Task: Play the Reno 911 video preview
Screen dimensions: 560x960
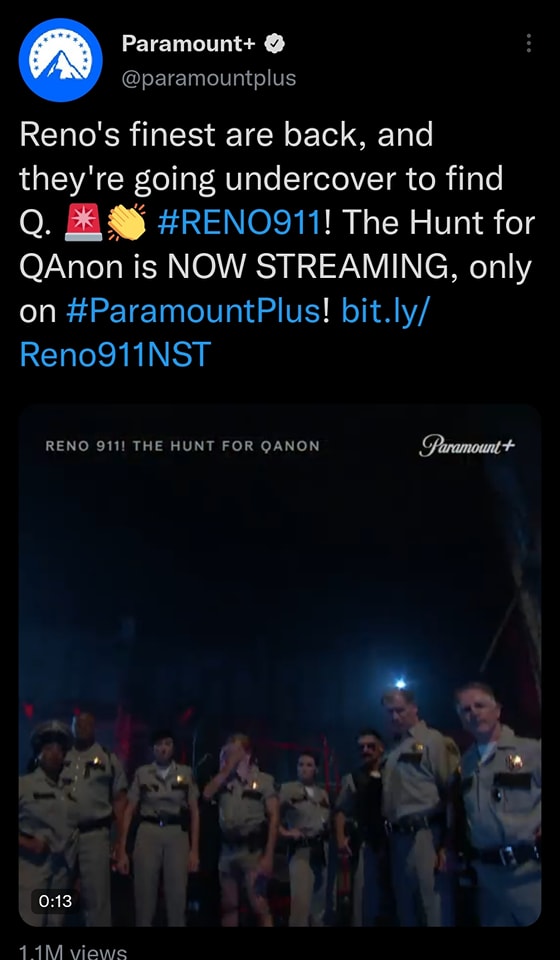Action: [x=280, y=665]
